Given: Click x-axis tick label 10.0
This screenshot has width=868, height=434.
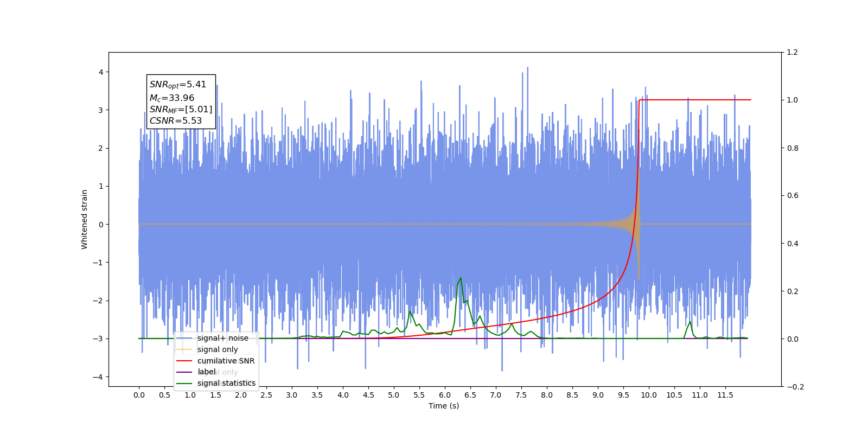Looking at the screenshot, I should point(649,395).
